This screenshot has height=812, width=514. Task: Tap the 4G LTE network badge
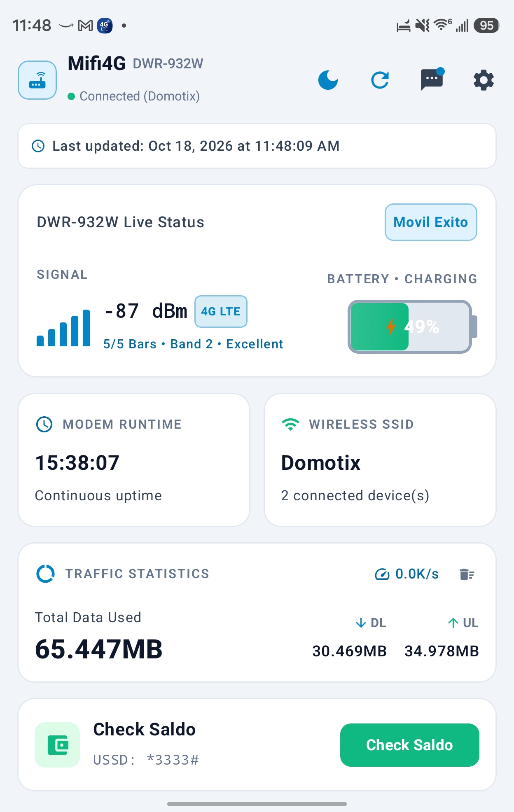221,311
